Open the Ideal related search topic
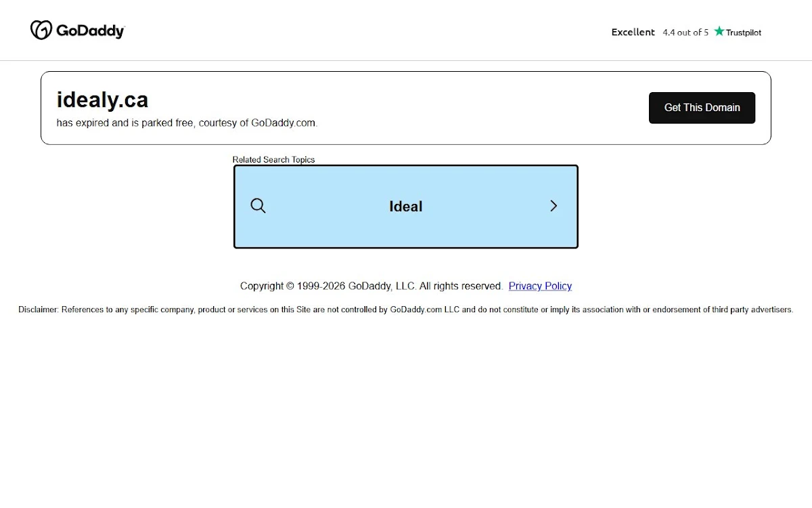Image resolution: width=812 pixels, height=508 pixels. (406, 207)
